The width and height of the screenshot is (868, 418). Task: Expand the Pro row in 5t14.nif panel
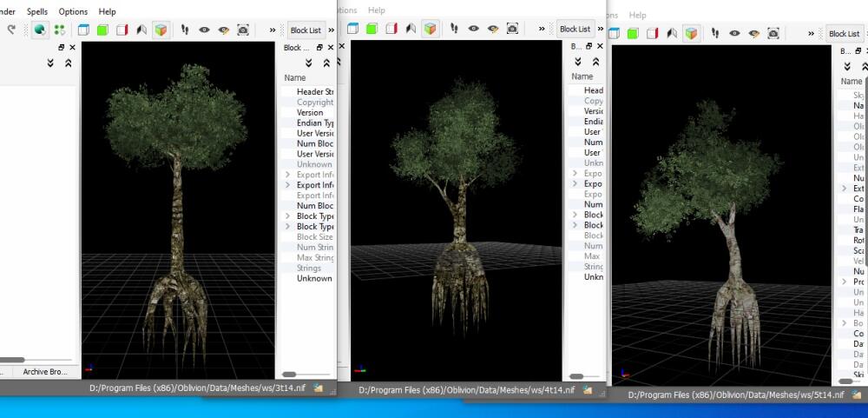[845, 282]
